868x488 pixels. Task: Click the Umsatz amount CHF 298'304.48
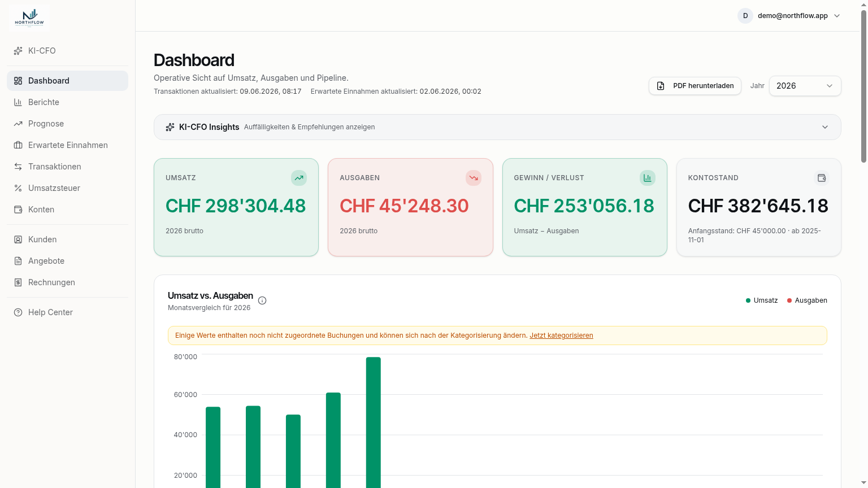click(x=236, y=206)
